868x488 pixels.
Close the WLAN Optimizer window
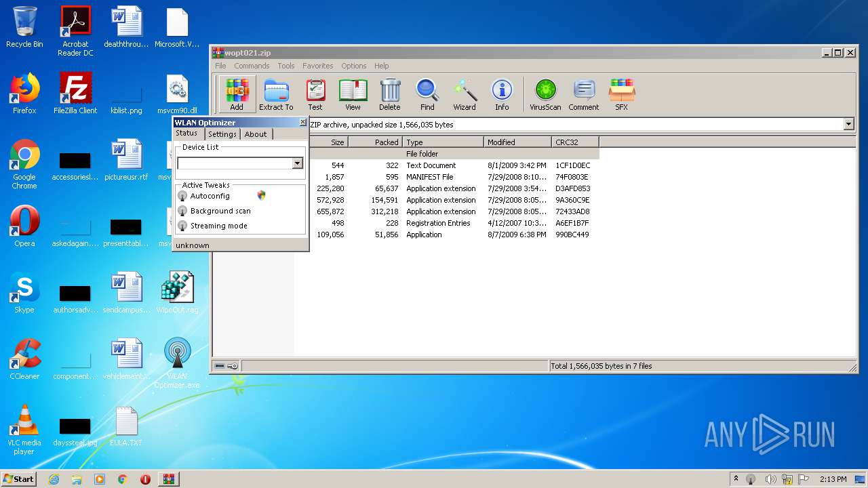point(303,122)
